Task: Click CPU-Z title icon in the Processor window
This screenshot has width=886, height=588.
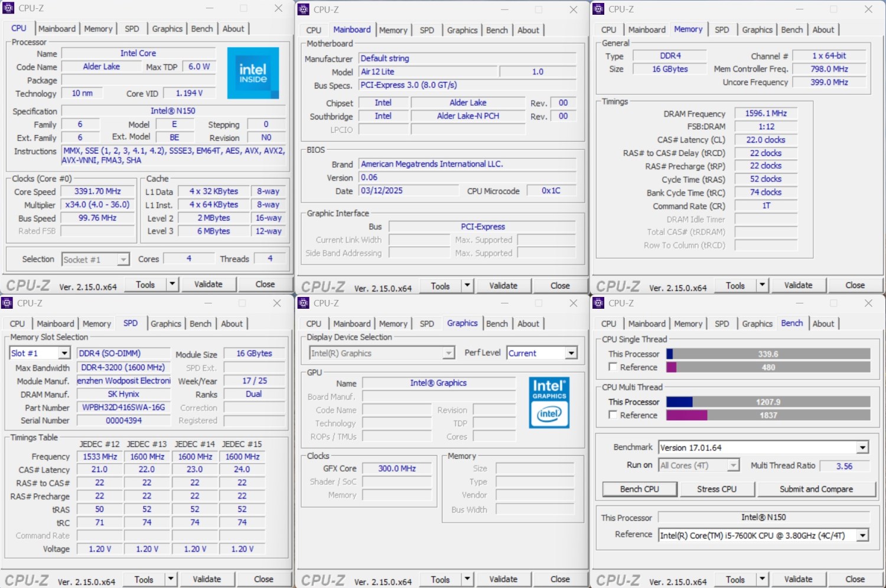Action: click(x=8, y=8)
